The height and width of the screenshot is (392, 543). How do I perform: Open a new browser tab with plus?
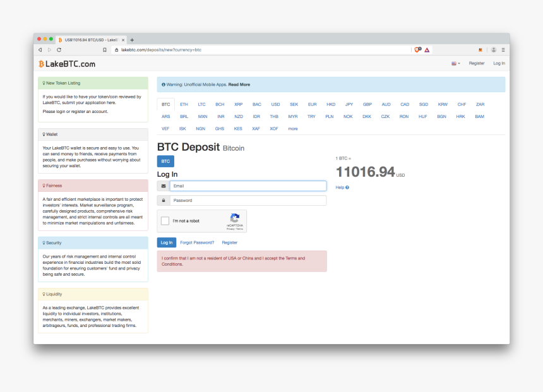(x=132, y=40)
